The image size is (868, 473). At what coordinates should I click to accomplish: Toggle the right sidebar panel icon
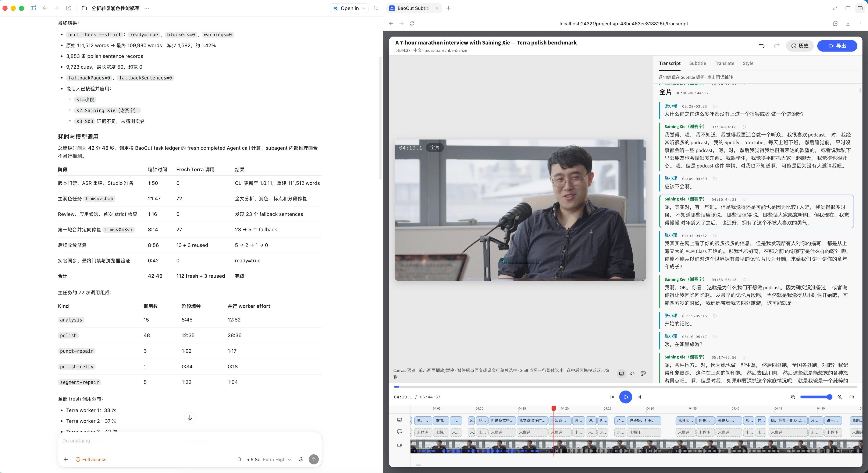(860, 8)
